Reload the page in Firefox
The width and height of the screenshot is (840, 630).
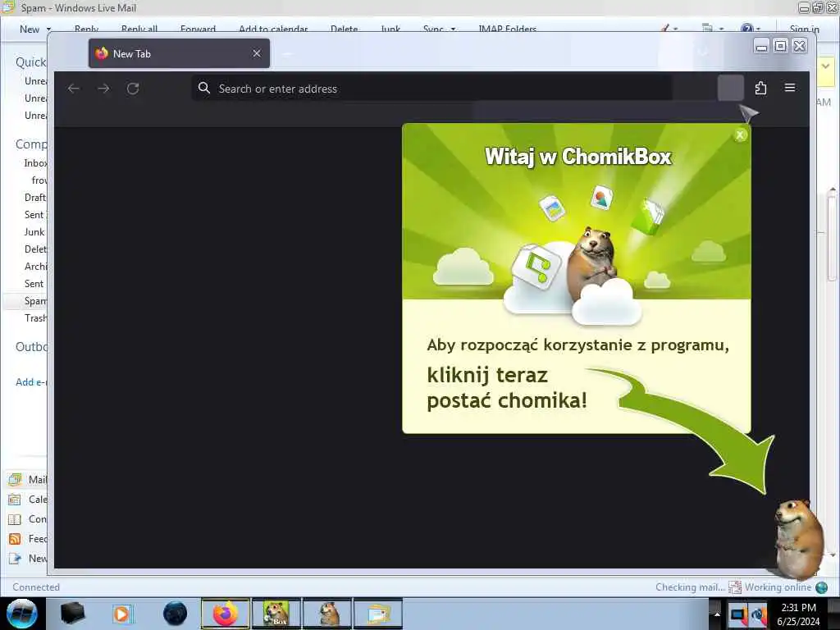(133, 89)
